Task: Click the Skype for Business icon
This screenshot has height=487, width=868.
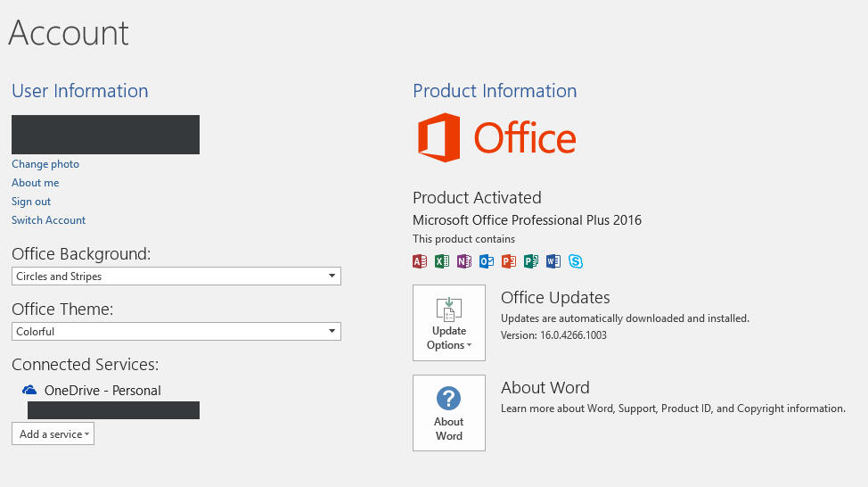Action: coord(576,261)
